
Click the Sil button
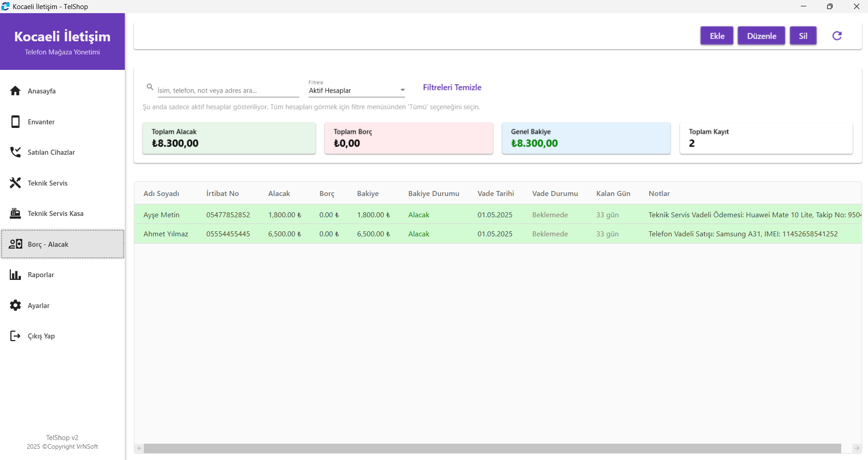click(x=803, y=36)
